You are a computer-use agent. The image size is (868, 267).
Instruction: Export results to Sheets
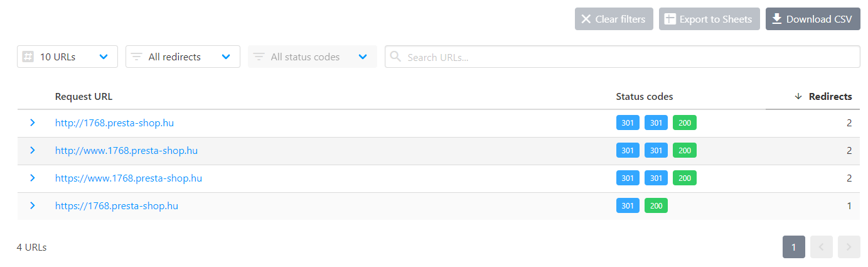tap(709, 19)
